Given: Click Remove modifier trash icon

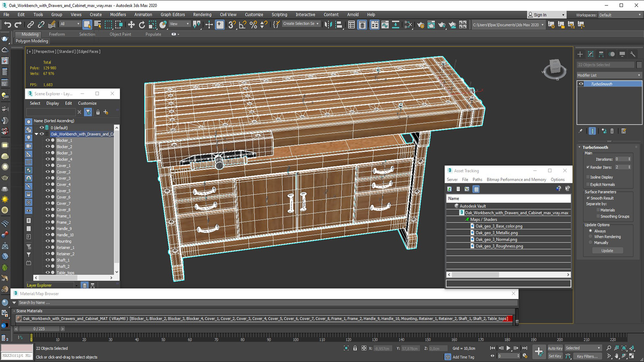Looking at the screenshot, I should (x=612, y=131).
